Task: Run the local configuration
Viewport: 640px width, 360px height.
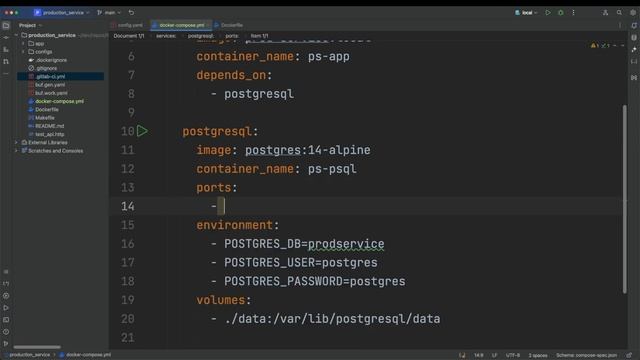Action: 548,13
